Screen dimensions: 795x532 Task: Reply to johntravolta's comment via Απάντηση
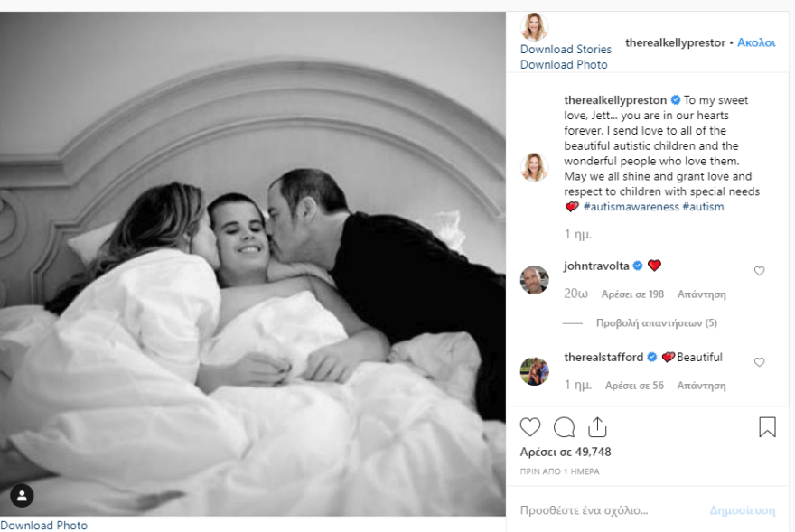[x=702, y=294]
